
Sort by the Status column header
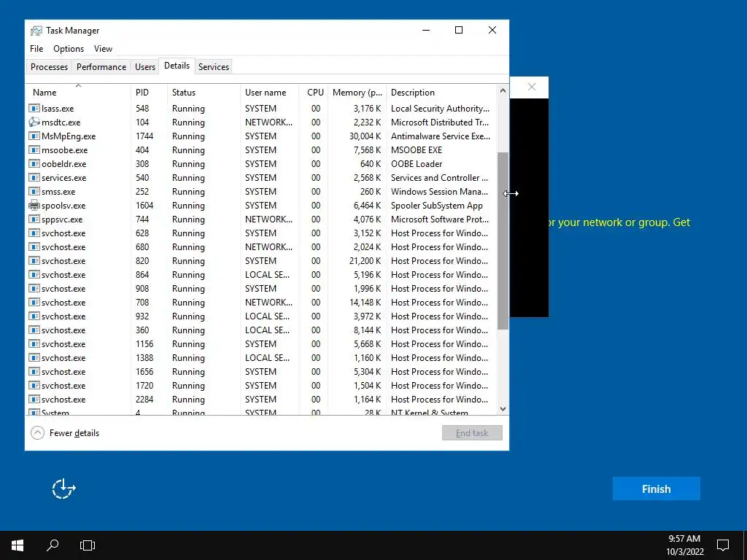pos(204,93)
